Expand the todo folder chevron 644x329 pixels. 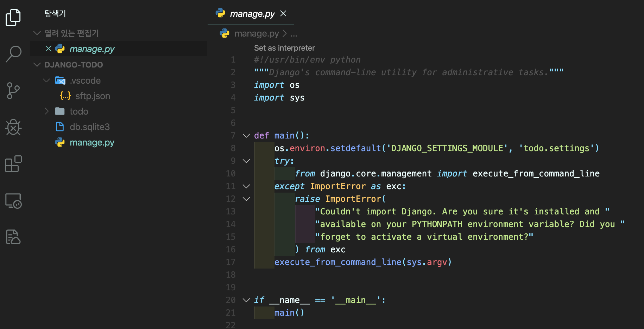pos(46,111)
